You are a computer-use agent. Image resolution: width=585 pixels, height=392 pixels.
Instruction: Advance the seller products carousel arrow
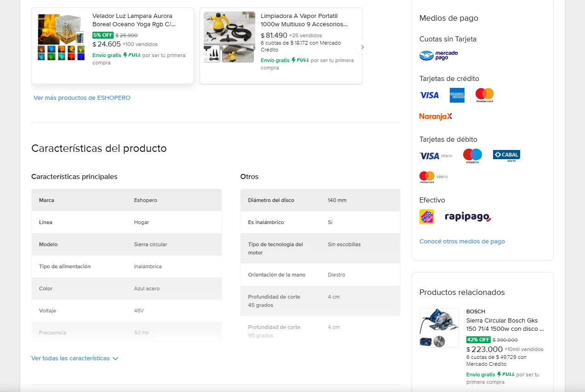pyautogui.click(x=362, y=47)
